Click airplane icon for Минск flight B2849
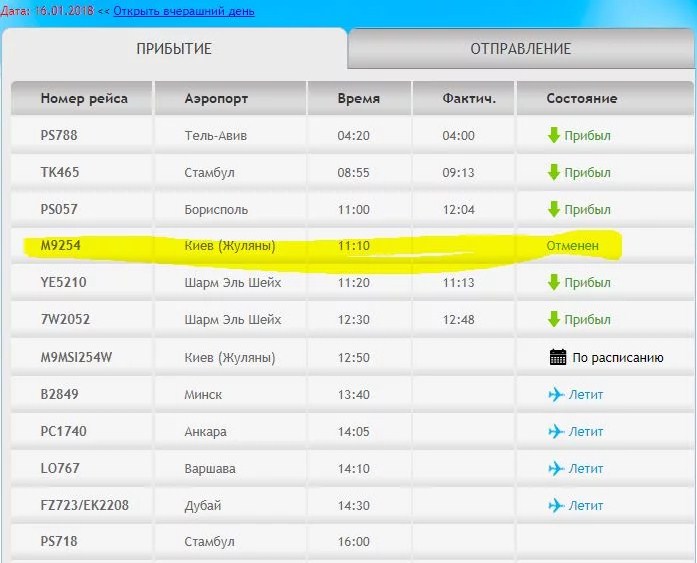The image size is (697, 563). click(557, 394)
